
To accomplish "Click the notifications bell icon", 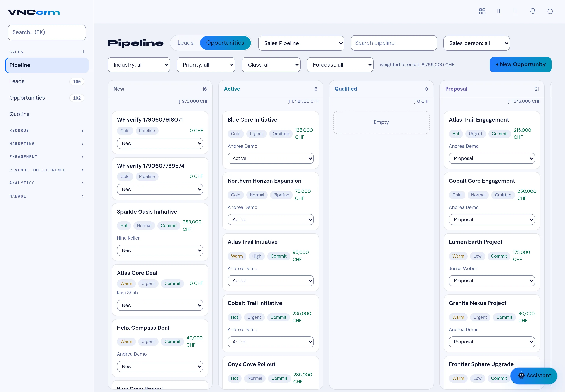I will (533, 11).
